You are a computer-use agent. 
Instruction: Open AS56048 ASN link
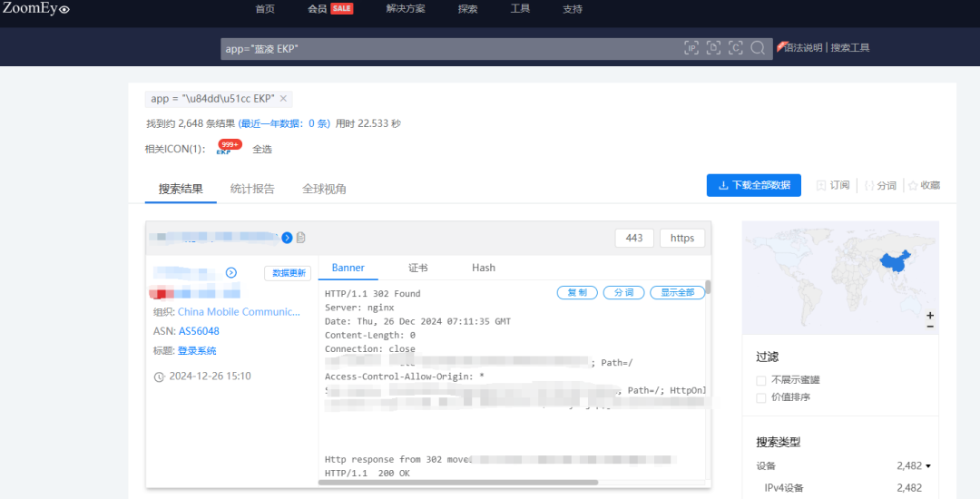click(x=199, y=331)
